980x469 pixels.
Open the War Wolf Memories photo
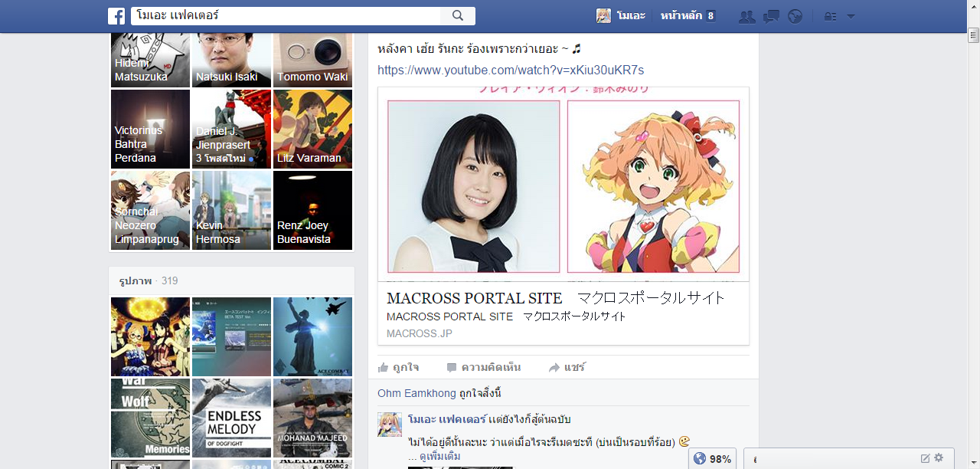coord(150,418)
